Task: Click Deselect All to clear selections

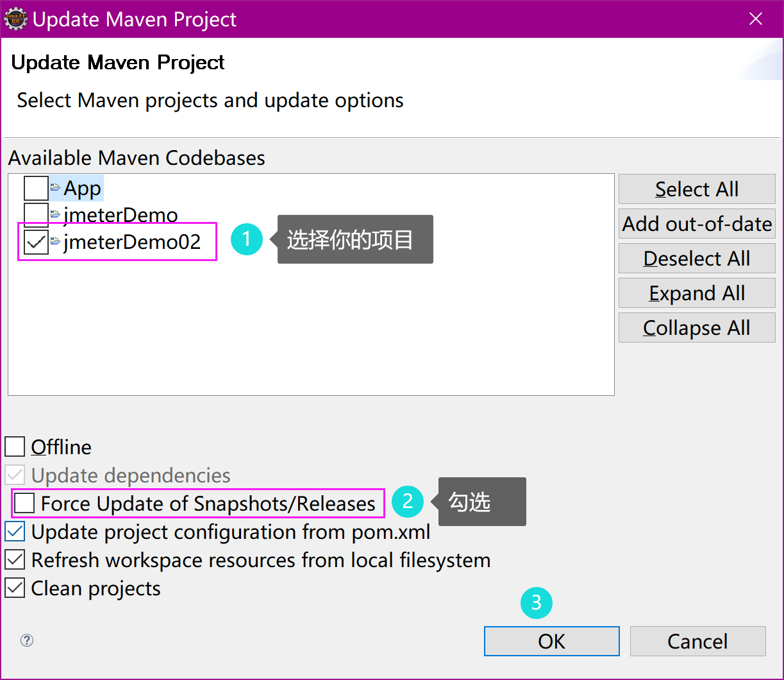Action: [x=696, y=258]
